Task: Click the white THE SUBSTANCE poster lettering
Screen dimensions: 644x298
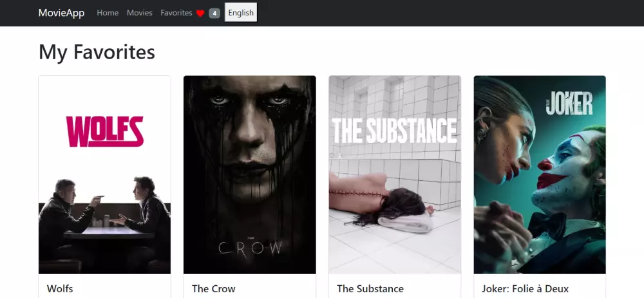Action: [394, 131]
